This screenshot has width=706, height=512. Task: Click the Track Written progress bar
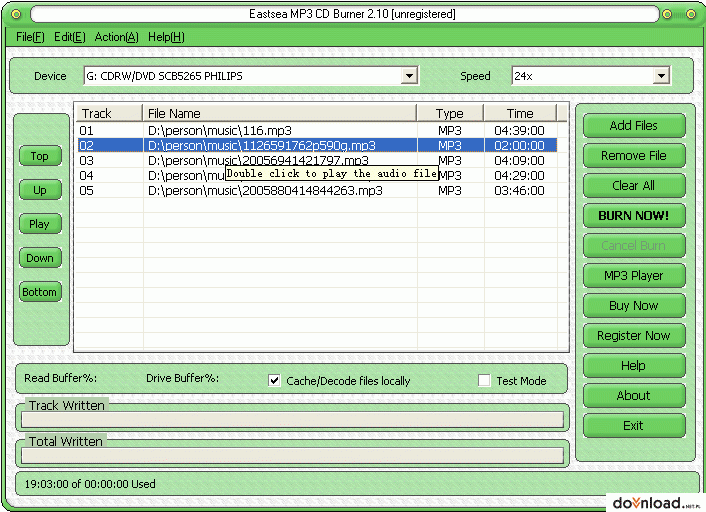click(293, 420)
